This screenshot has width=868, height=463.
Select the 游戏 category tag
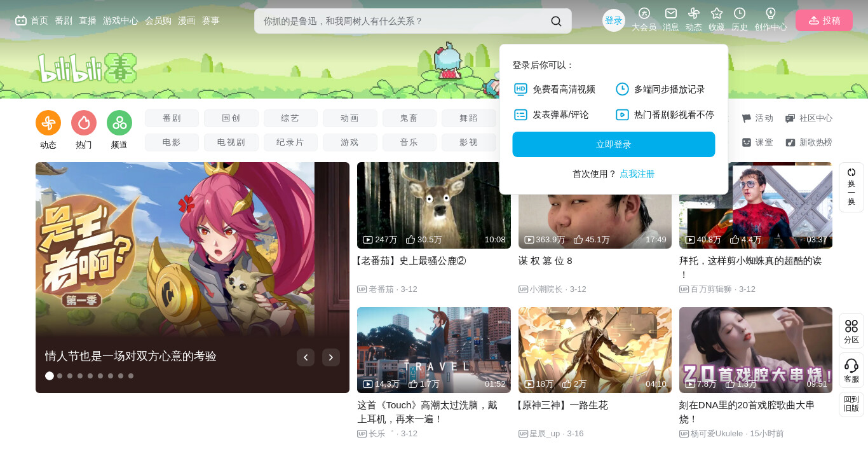pyautogui.click(x=350, y=142)
